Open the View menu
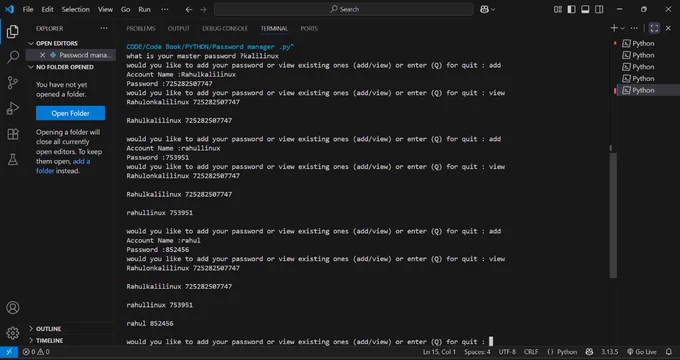This screenshot has height=360, width=680. tap(105, 9)
